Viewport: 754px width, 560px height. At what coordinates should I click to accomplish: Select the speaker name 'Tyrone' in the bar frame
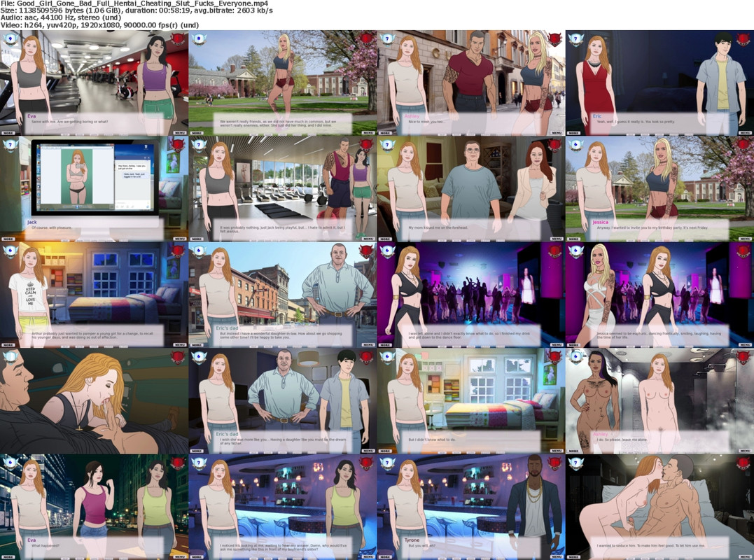click(412, 540)
